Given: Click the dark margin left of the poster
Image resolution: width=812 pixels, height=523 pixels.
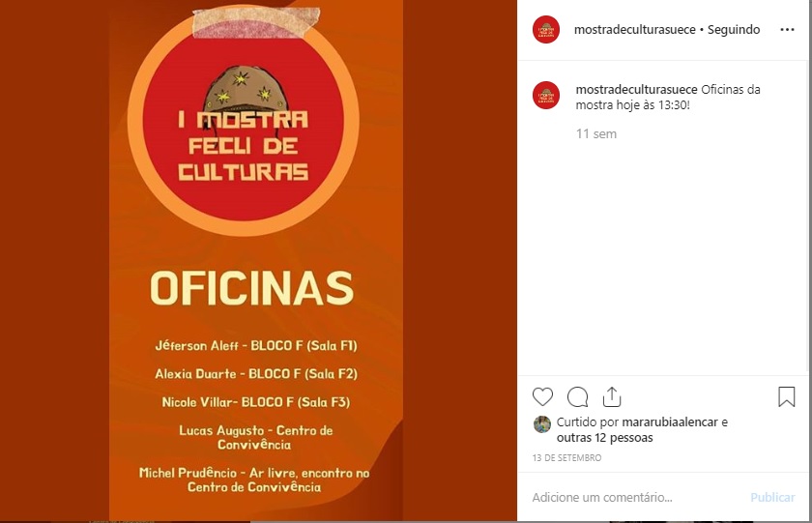Looking at the screenshot, I should [x=54, y=260].
